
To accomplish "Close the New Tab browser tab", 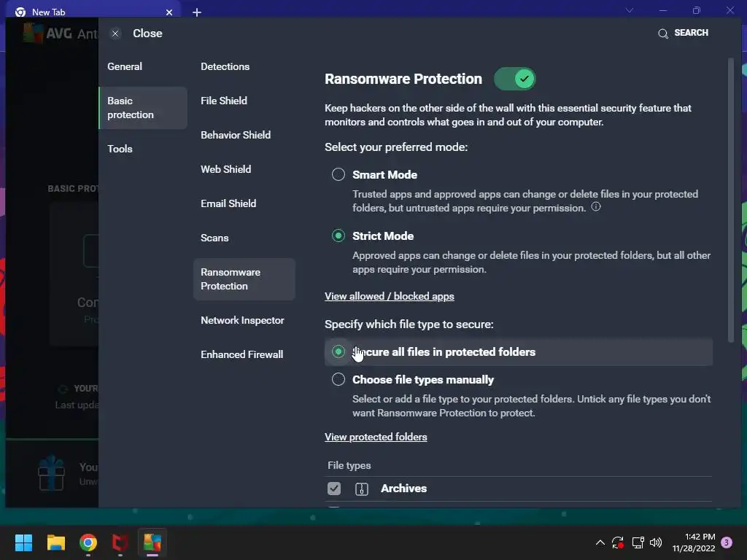I will click(169, 12).
